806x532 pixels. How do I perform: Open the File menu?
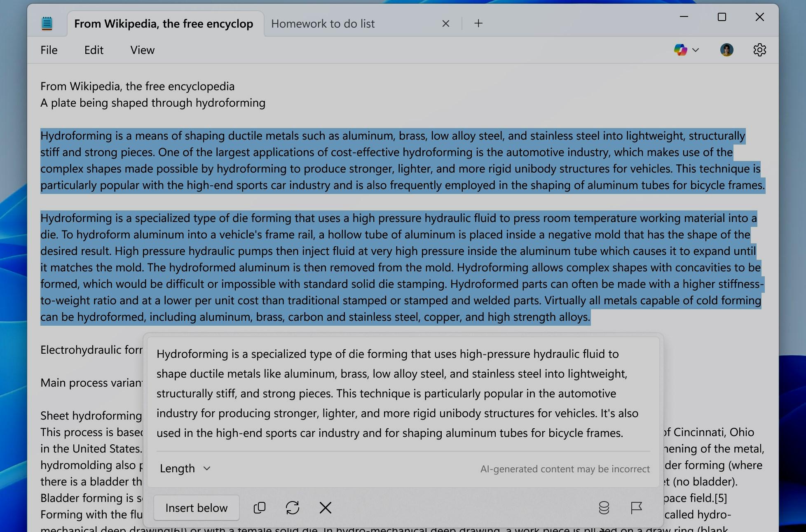click(49, 50)
